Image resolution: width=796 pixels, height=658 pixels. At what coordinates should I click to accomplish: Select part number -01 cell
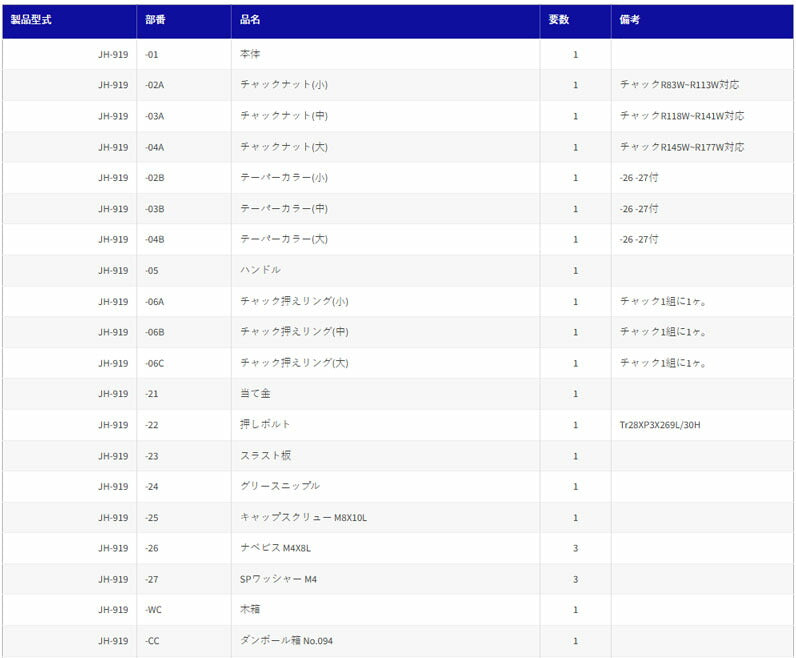[184, 54]
